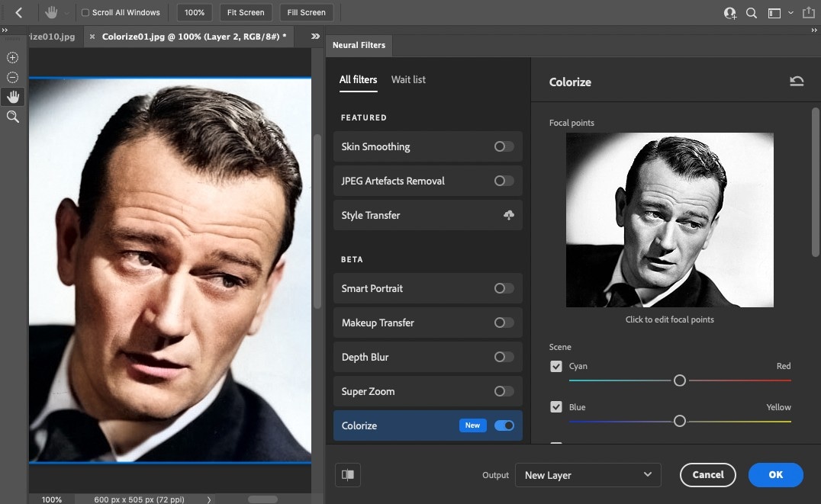Switch to the ize010.jpg document tab

click(53, 37)
